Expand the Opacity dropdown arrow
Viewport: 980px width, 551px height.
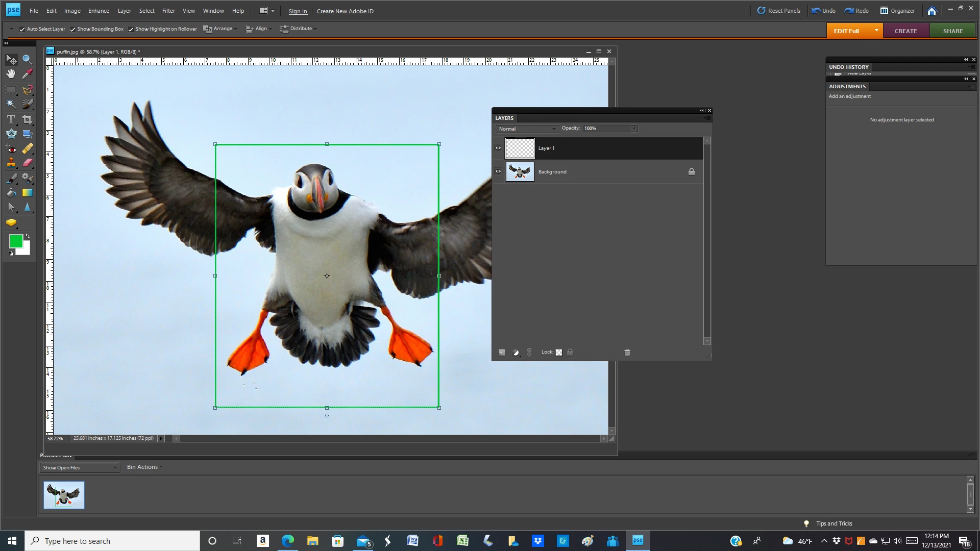[x=633, y=129]
